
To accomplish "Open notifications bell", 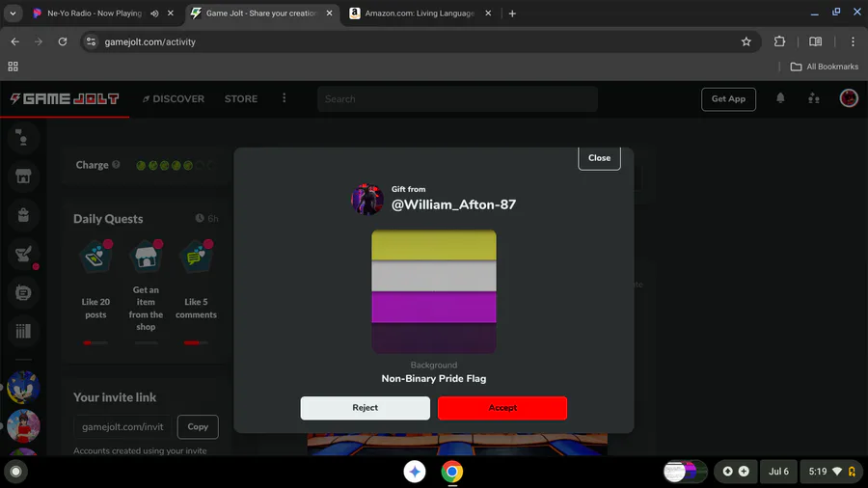I will 780,98.
